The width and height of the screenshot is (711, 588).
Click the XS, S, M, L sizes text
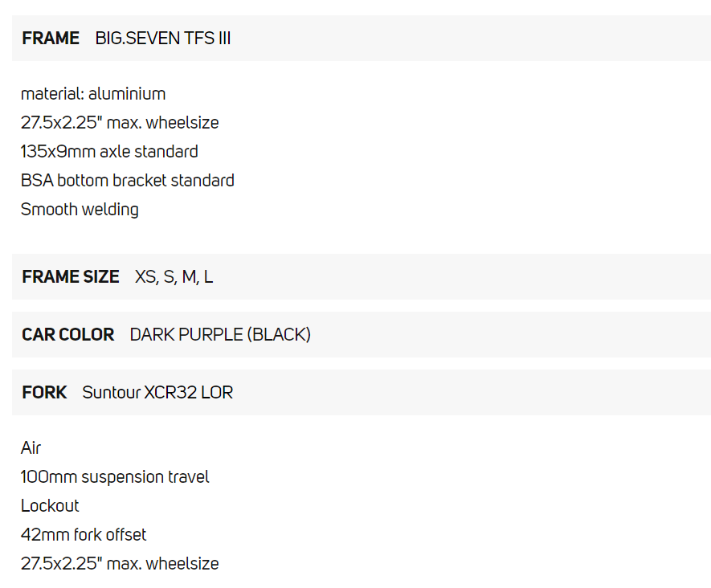pyautogui.click(x=174, y=277)
